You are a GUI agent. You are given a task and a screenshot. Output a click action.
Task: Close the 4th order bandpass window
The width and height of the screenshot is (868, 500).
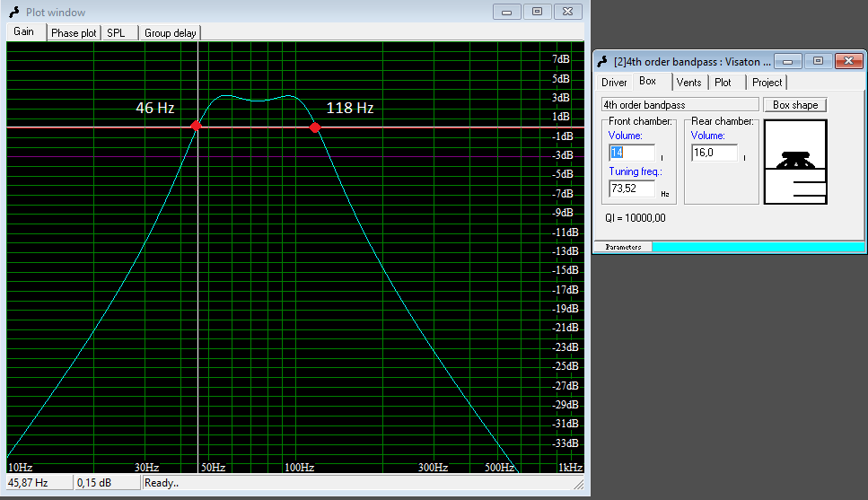[x=848, y=61]
